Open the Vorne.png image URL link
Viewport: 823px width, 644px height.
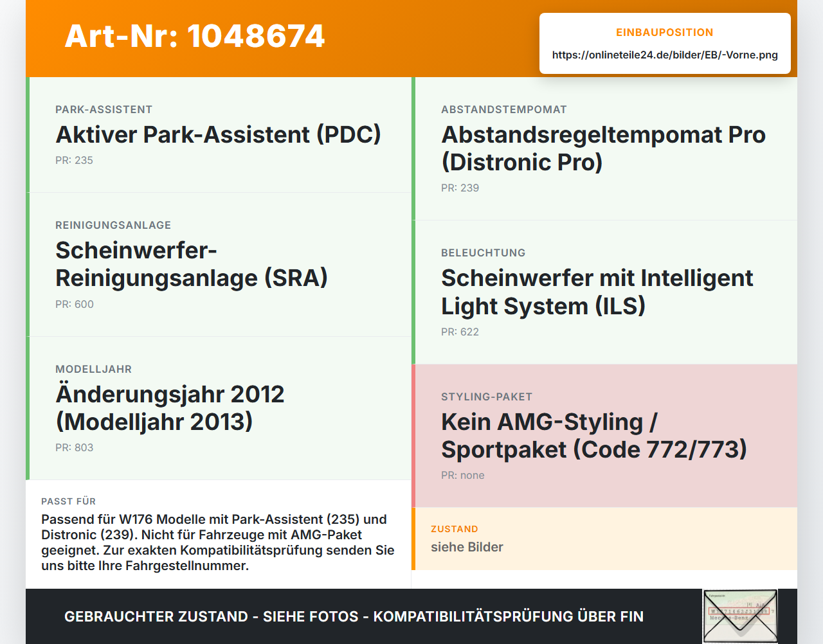(665, 55)
